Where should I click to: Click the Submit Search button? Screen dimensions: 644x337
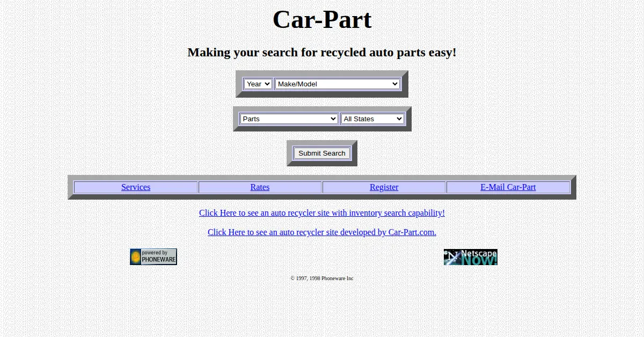322,153
